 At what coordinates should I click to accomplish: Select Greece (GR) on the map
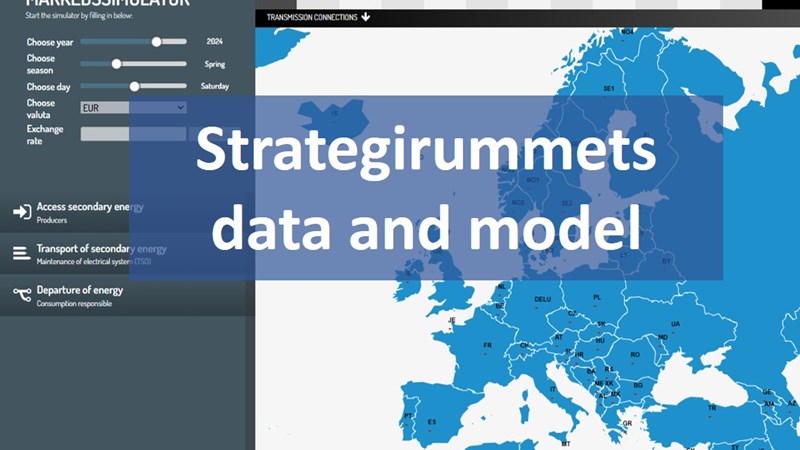627,423
